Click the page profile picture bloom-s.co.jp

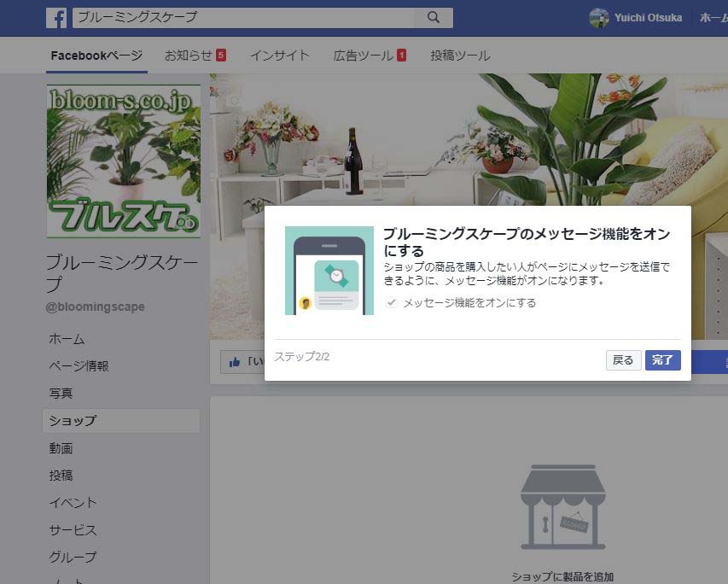124,161
